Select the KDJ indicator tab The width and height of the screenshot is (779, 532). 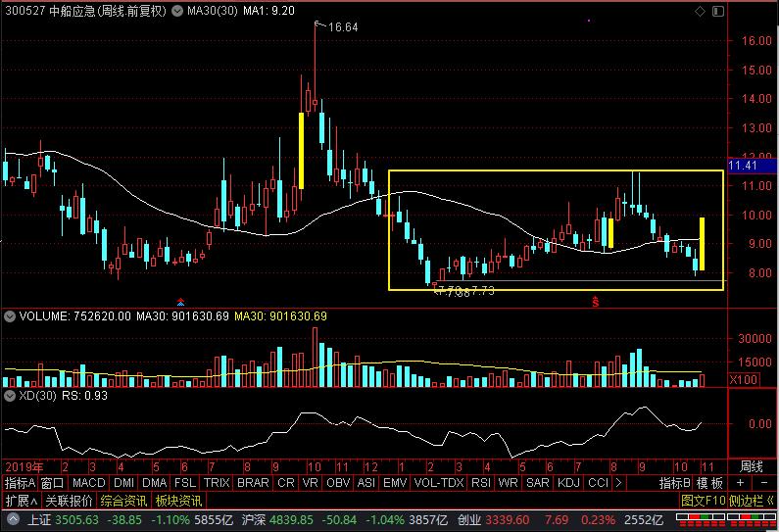[x=568, y=483]
